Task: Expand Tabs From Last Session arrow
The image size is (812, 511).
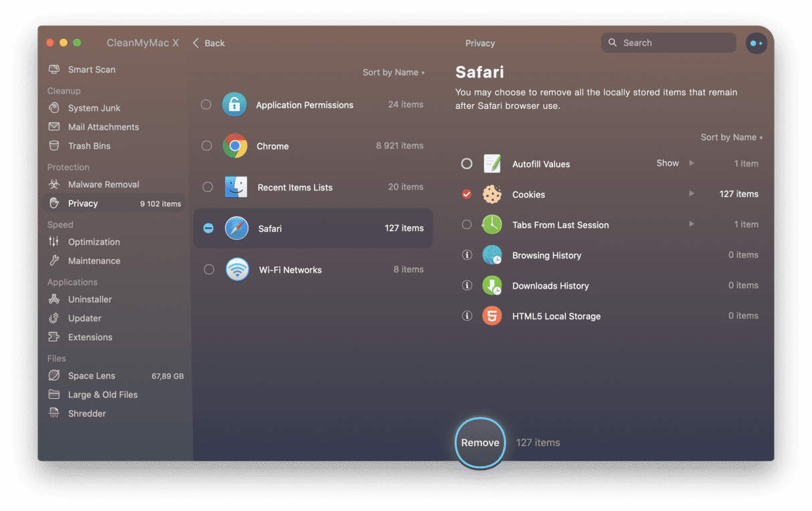Action: pyautogui.click(x=692, y=224)
